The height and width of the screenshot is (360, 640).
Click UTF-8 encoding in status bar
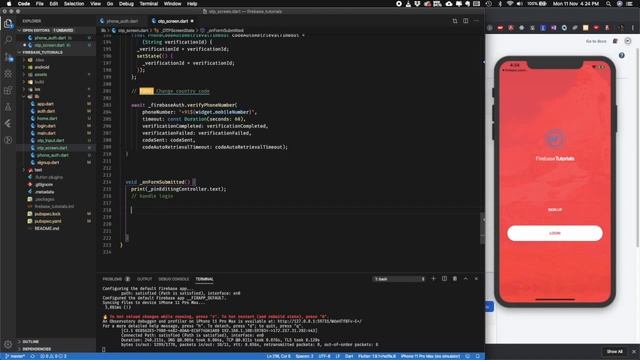324,356
